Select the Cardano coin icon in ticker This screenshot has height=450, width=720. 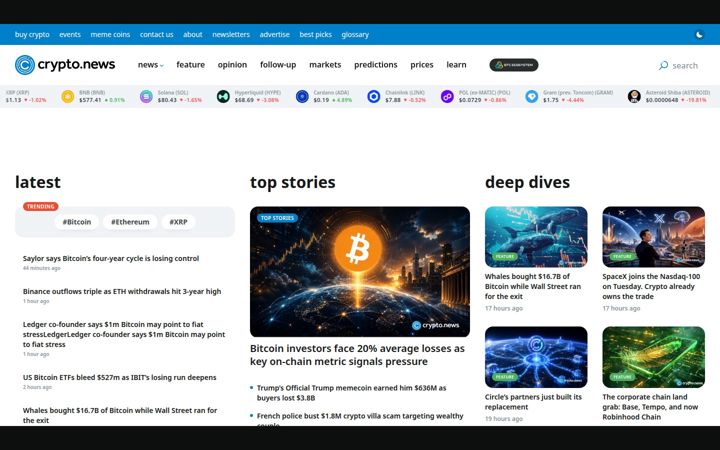(302, 96)
